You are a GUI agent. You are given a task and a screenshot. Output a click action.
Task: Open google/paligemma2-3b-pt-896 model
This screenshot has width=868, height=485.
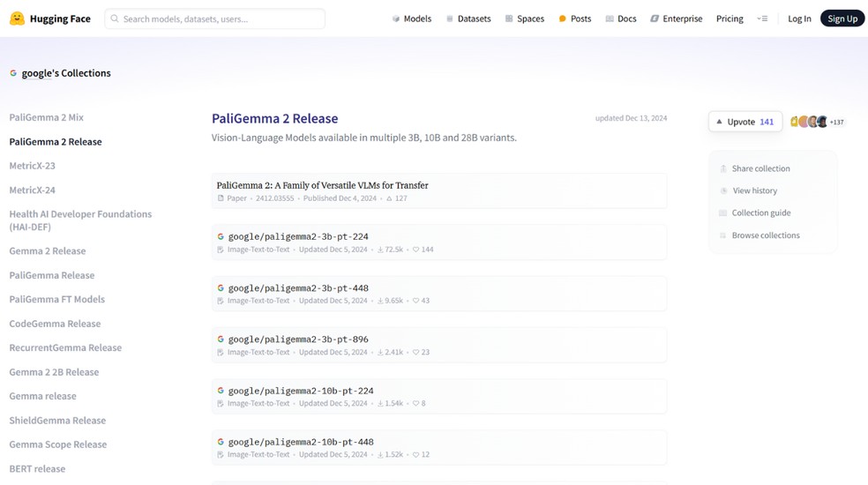(x=439, y=345)
